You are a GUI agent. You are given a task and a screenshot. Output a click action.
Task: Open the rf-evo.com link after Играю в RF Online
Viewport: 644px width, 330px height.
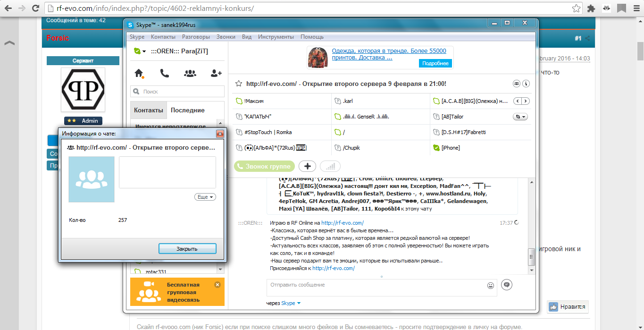tap(343, 223)
